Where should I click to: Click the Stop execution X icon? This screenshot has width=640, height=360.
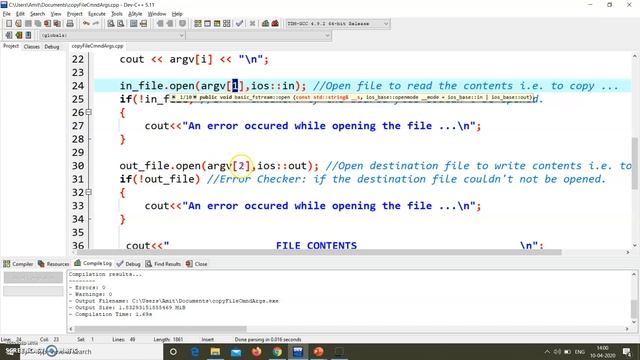[253, 24]
